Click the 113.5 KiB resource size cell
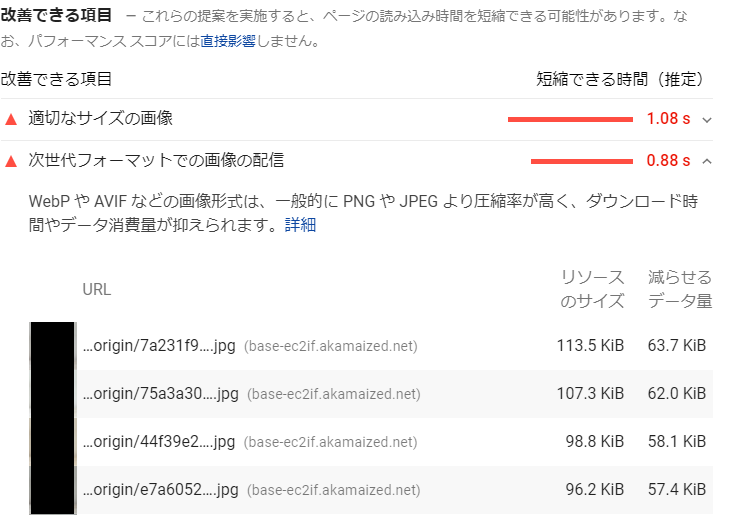Image resolution: width=730 pixels, height=515 pixels. tap(590, 346)
